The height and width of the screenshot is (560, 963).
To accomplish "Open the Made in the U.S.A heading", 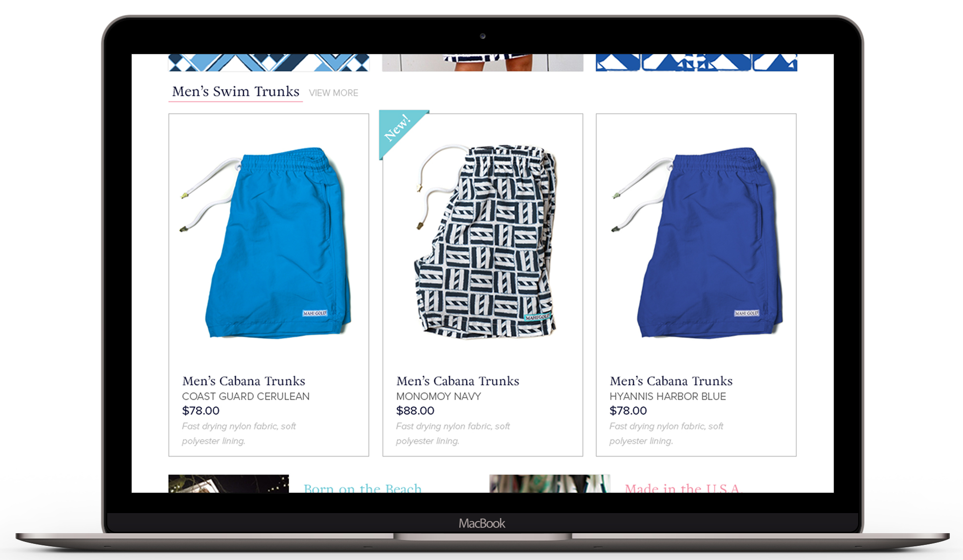I will pos(682,487).
